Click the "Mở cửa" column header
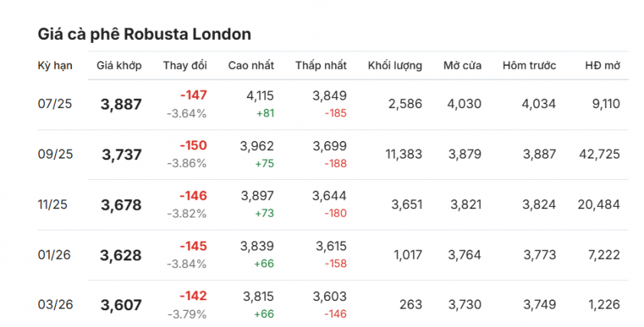This screenshot has height=327, width=644. pos(463,65)
